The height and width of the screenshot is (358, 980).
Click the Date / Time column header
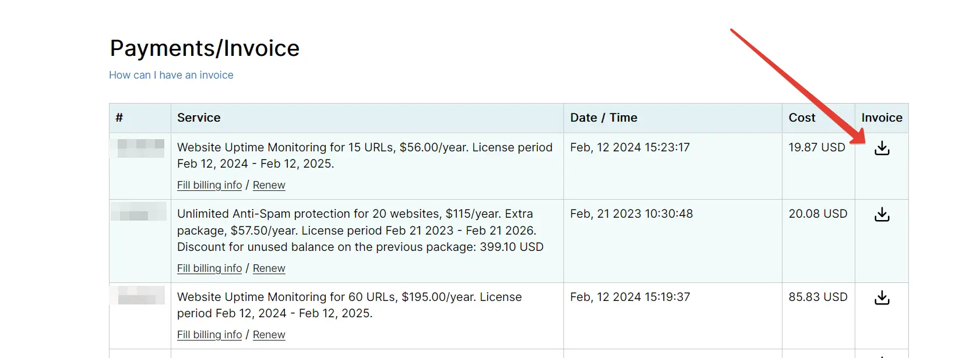[x=604, y=118]
